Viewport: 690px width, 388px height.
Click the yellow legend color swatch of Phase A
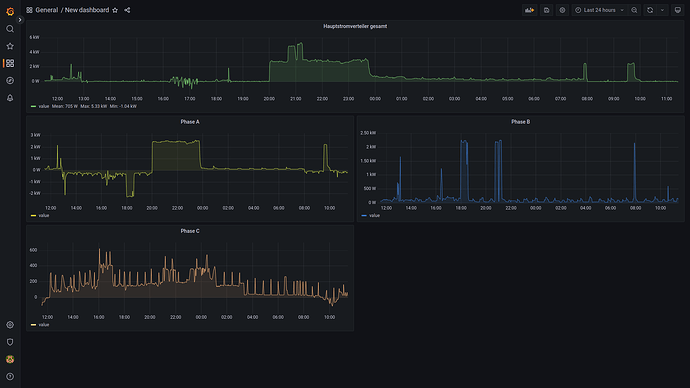33,216
